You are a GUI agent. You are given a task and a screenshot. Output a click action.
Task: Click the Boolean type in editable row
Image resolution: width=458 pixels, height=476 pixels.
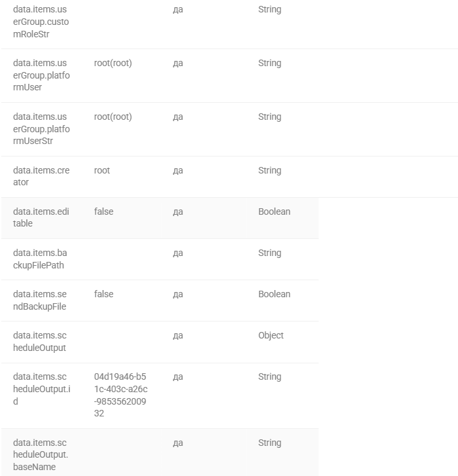tap(274, 211)
